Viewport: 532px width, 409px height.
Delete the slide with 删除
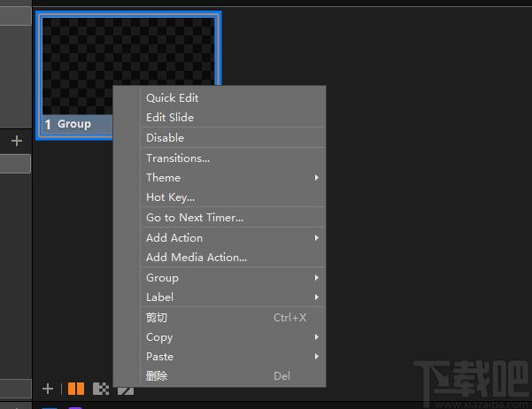point(157,376)
